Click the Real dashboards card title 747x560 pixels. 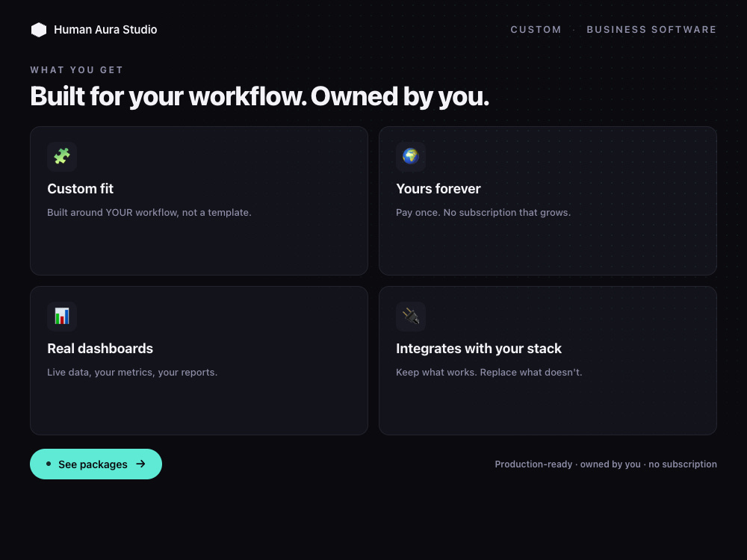pyautogui.click(x=100, y=349)
